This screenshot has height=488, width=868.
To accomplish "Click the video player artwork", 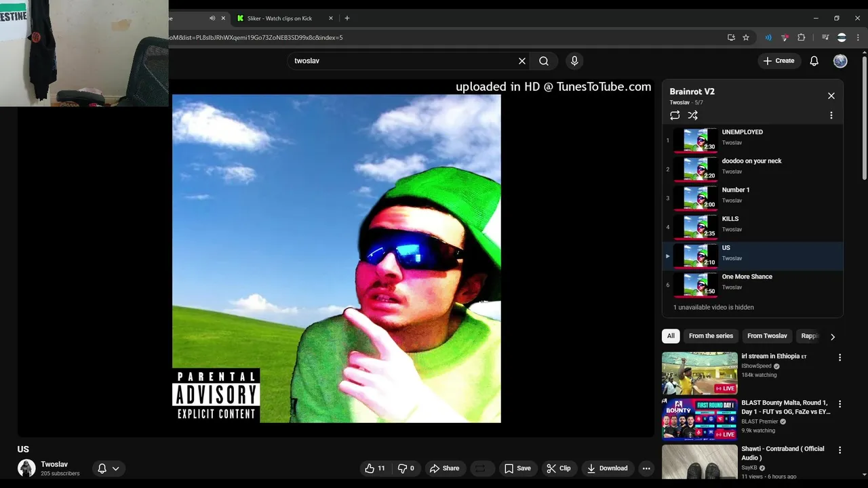I will 336,258.
